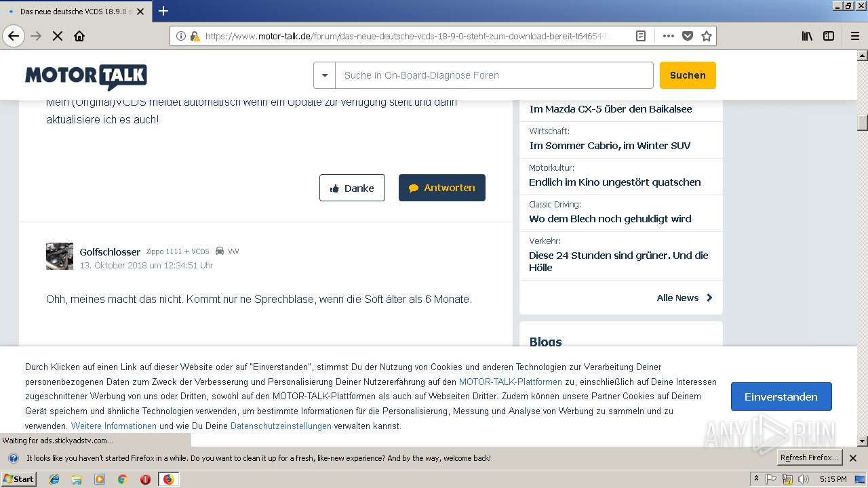868x488 pixels.
Task: Open the Firefox home page icon
Action: coord(79,36)
